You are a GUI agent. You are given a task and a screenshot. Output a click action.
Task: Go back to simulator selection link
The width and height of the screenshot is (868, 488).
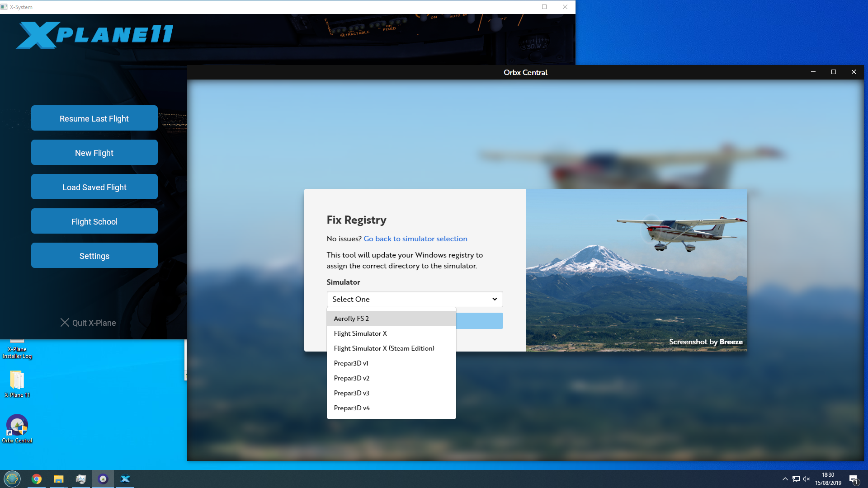[x=415, y=239]
